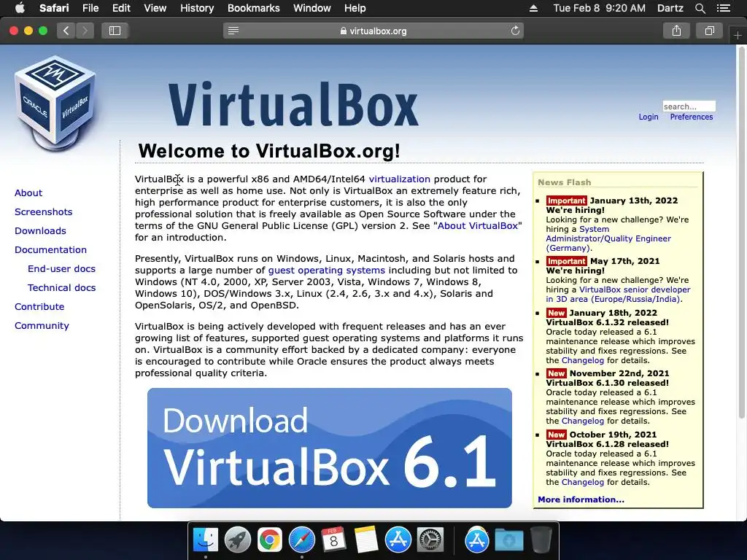This screenshot has height=560, width=747.
Task: Click the Safari forward arrow button
Action: 85,31
